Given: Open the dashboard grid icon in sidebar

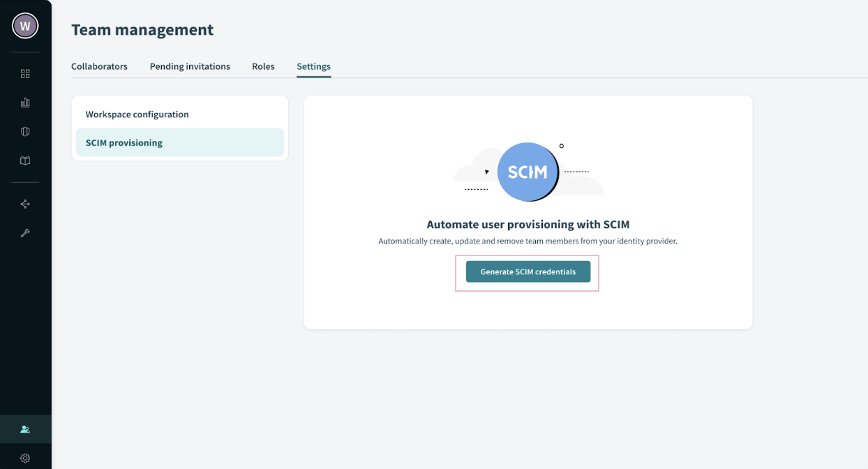Looking at the screenshot, I should pyautogui.click(x=25, y=74).
